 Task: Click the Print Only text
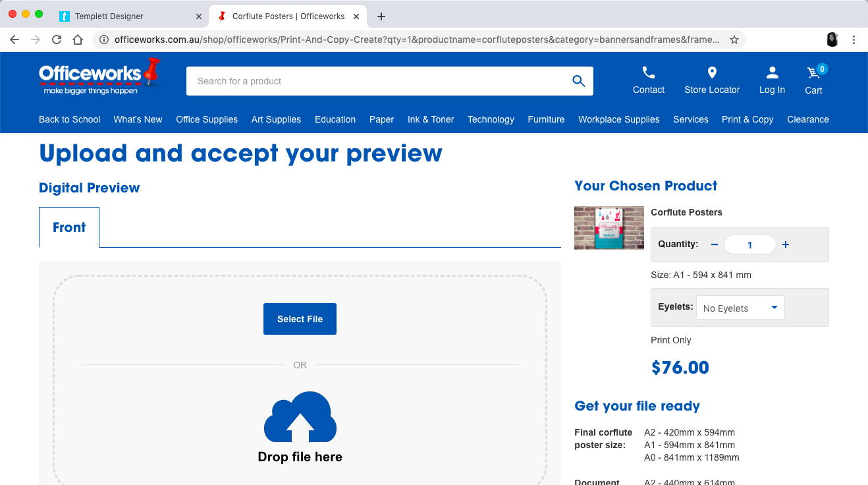671,340
